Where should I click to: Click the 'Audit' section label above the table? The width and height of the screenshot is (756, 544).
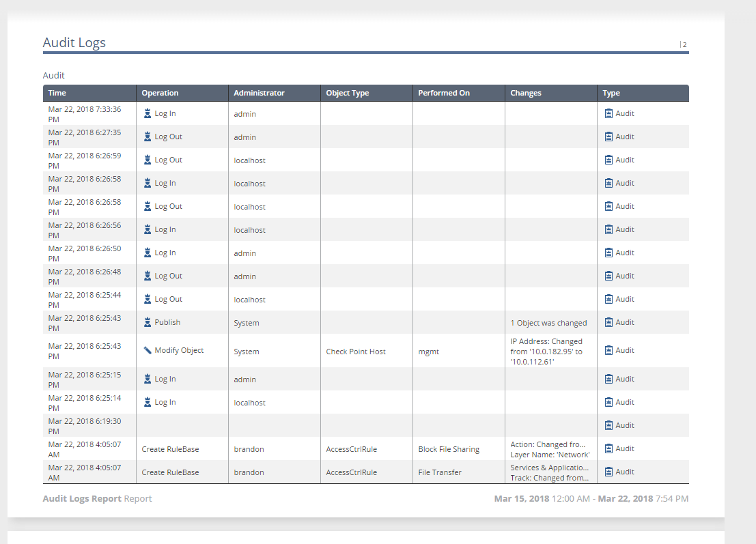tap(53, 75)
